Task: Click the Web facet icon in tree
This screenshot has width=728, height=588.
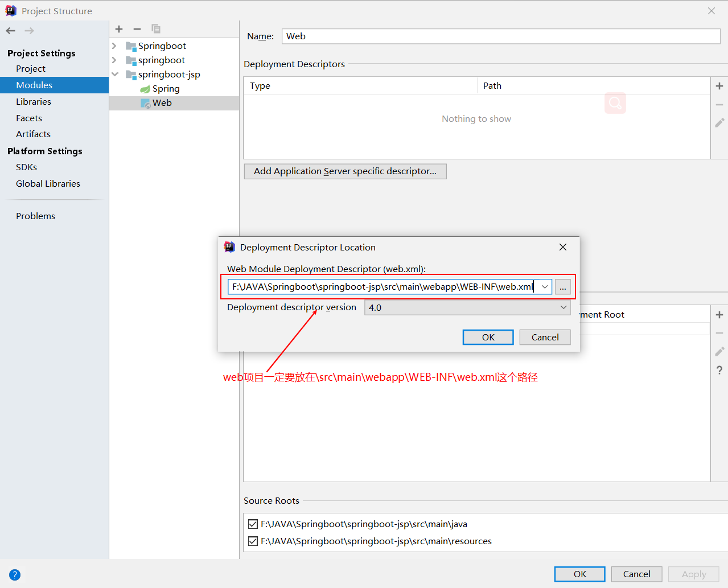Action: coord(145,103)
